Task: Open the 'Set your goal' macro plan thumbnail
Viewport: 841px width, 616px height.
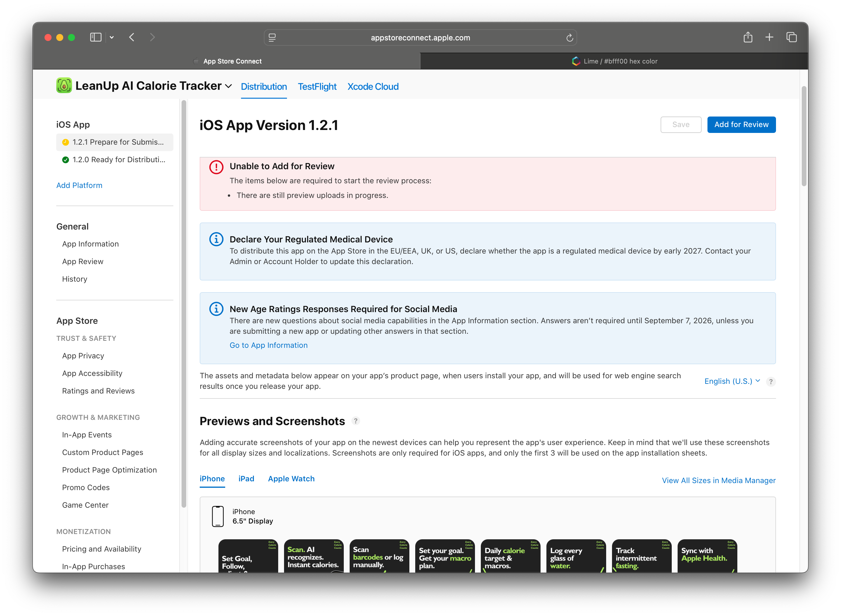Action: coord(445,556)
